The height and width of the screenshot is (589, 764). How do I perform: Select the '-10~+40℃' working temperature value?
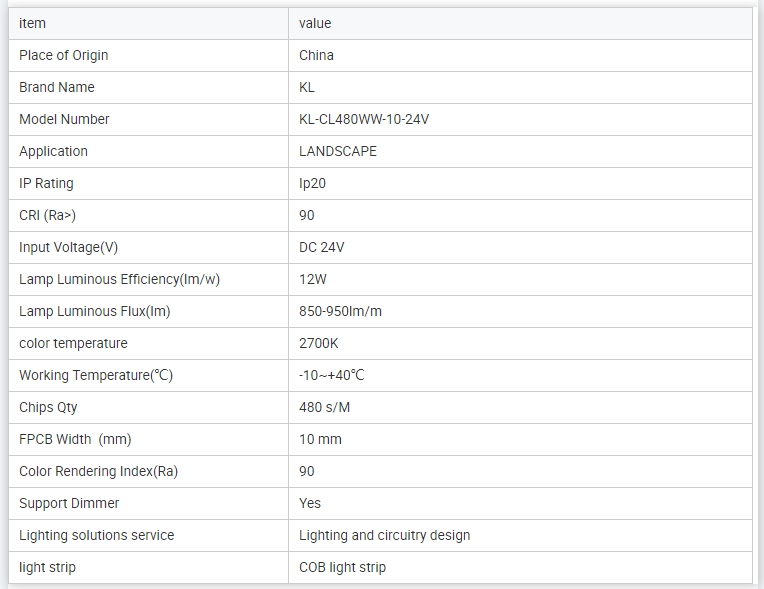(x=332, y=375)
